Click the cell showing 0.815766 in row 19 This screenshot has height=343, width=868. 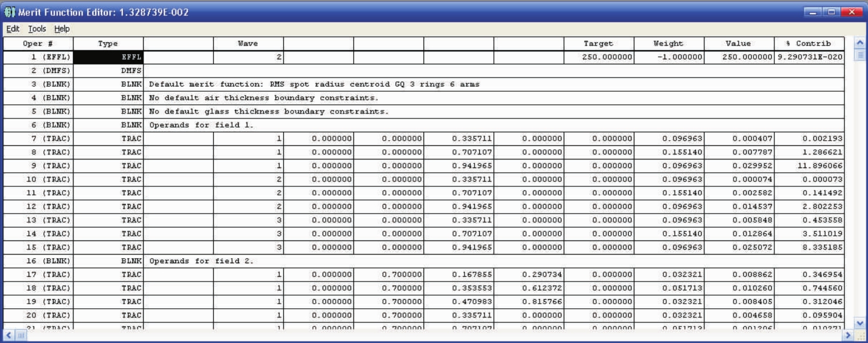[528, 303]
